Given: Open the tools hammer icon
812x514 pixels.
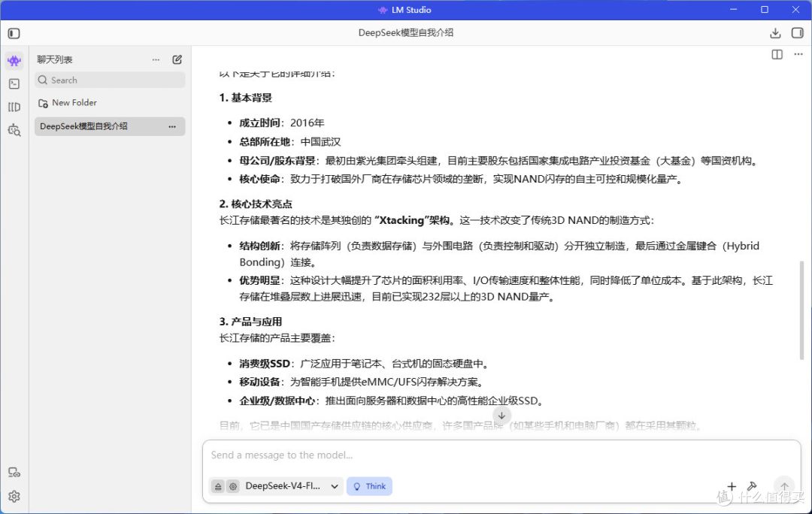Looking at the screenshot, I should tap(752, 486).
